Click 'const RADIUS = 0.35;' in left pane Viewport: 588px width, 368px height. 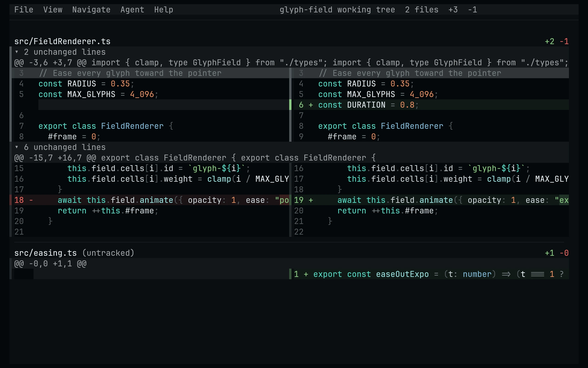click(86, 84)
